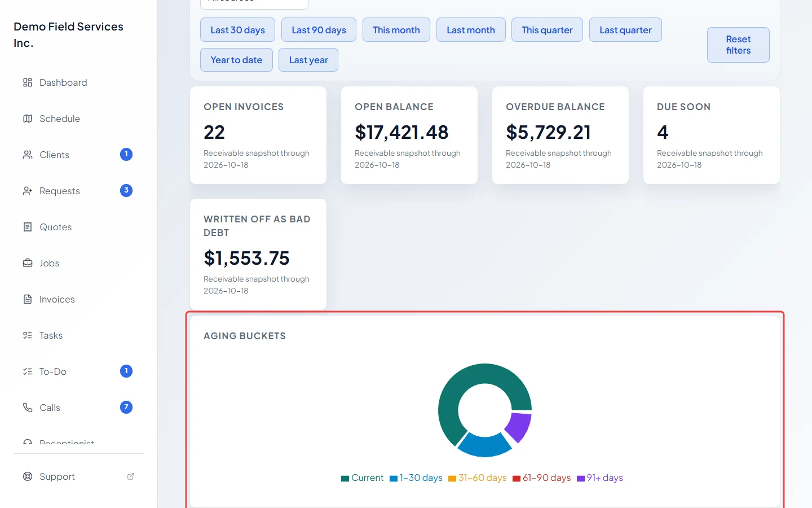Click the 1–30 days legend swatch

pos(394,479)
